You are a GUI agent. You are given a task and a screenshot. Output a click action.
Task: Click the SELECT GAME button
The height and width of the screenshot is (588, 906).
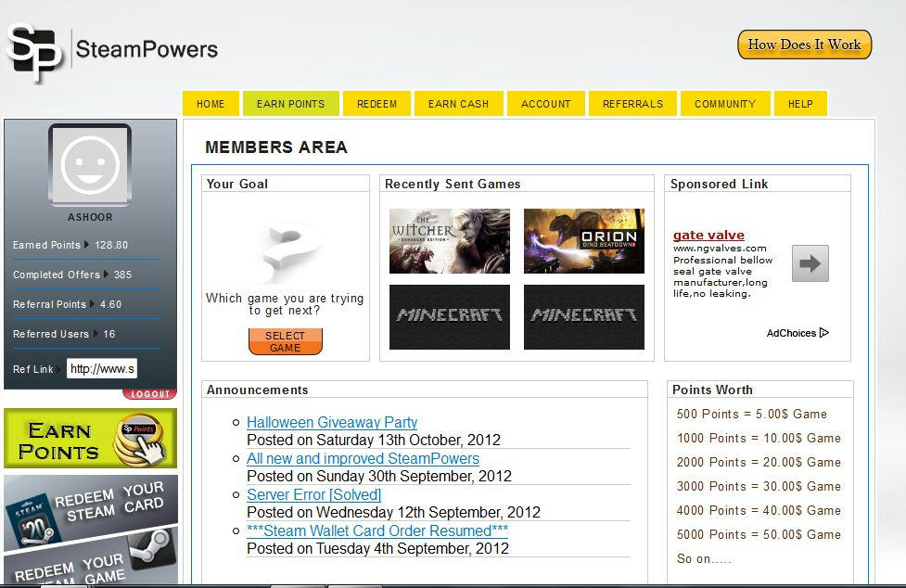(x=286, y=341)
